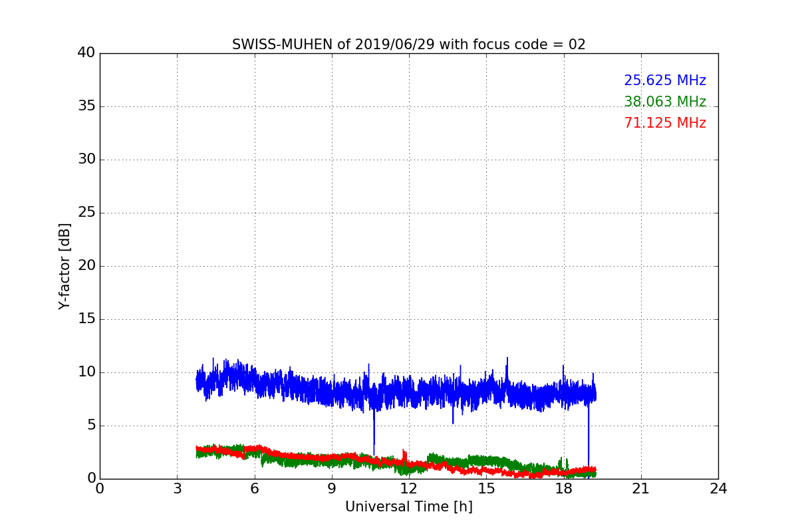Click the x-axis tick label 21
The width and height of the screenshot is (798, 532).
[641, 489]
